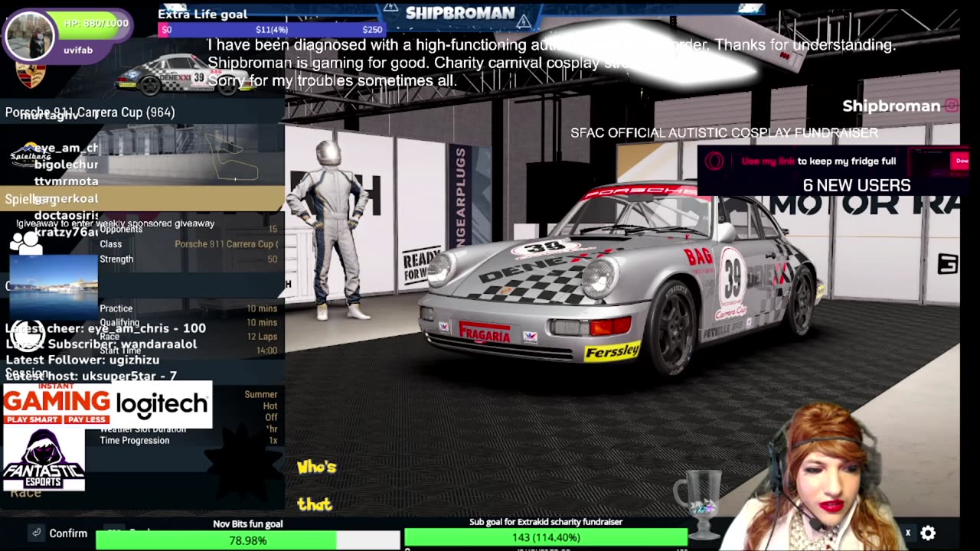Click the Extra Life goal progress bar

tap(271, 30)
